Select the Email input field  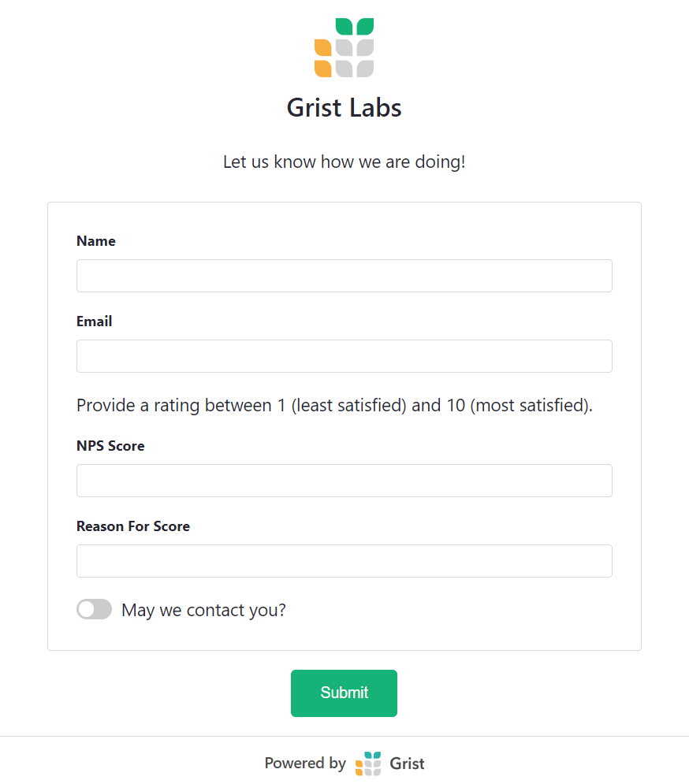tap(344, 356)
